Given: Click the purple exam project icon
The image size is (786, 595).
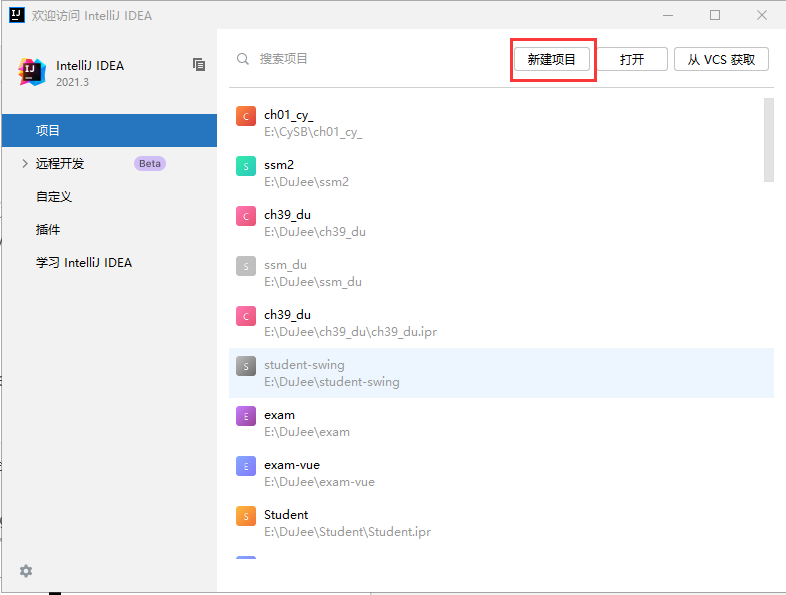Looking at the screenshot, I should point(246,416).
